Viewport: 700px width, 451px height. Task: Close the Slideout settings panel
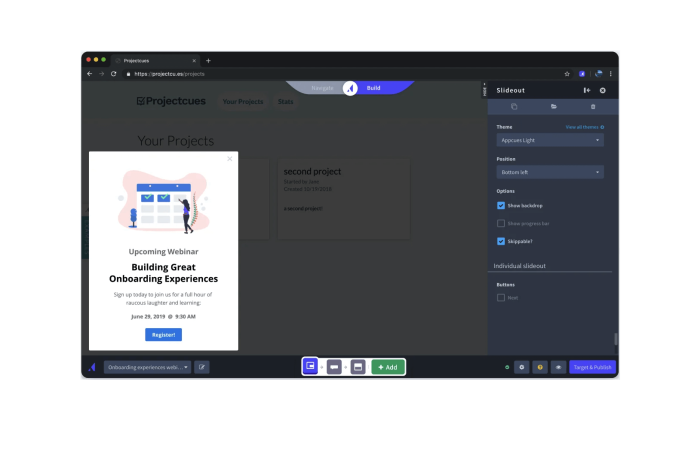pyautogui.click(x=603, y=90)
